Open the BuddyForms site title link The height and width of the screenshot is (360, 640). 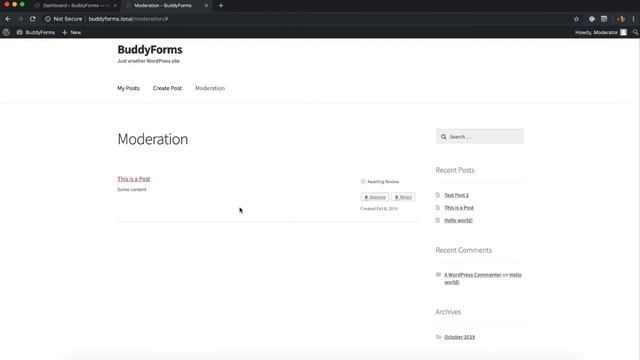click(x=150, y=49)
